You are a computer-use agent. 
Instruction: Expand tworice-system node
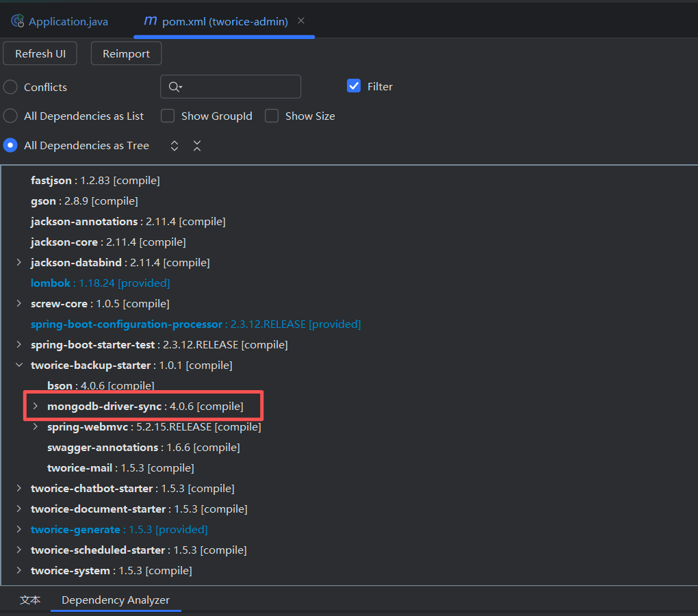[18, 569]
